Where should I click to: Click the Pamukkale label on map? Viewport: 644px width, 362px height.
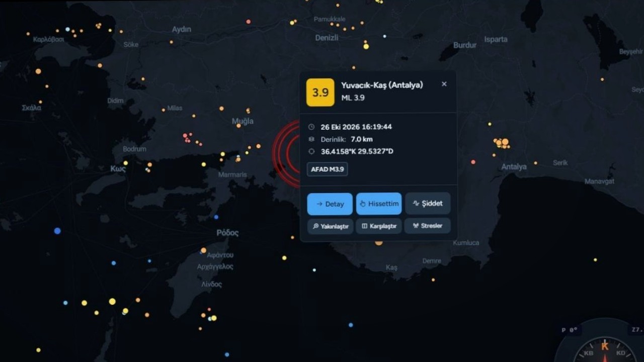(x=330, y=19)
